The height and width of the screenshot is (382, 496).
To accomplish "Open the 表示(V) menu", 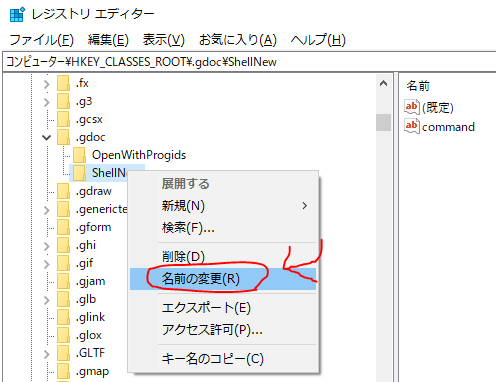I will click(163, 40).
